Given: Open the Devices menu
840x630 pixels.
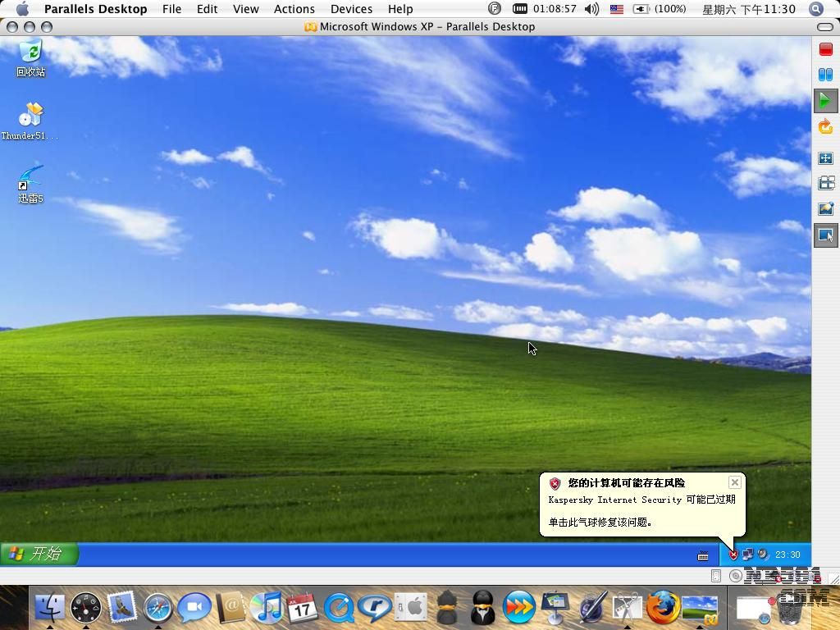Looking at the screenshot, I should 351,9.
